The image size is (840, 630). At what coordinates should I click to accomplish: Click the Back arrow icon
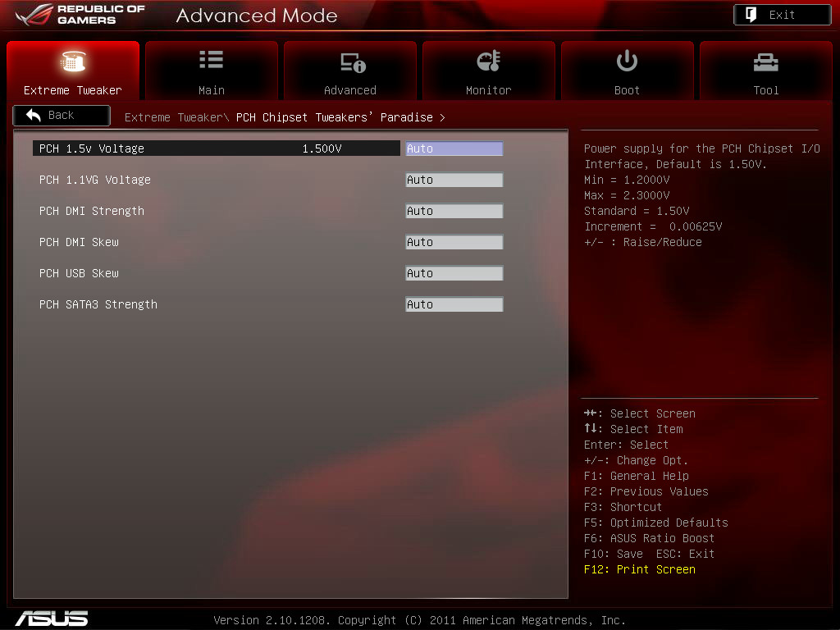(x=34, y=116)
